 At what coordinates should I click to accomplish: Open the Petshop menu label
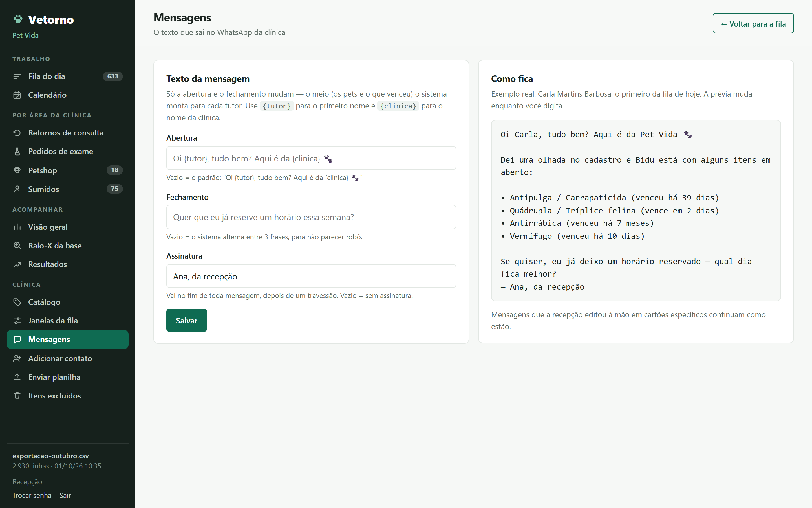click(x=43, y=170)
